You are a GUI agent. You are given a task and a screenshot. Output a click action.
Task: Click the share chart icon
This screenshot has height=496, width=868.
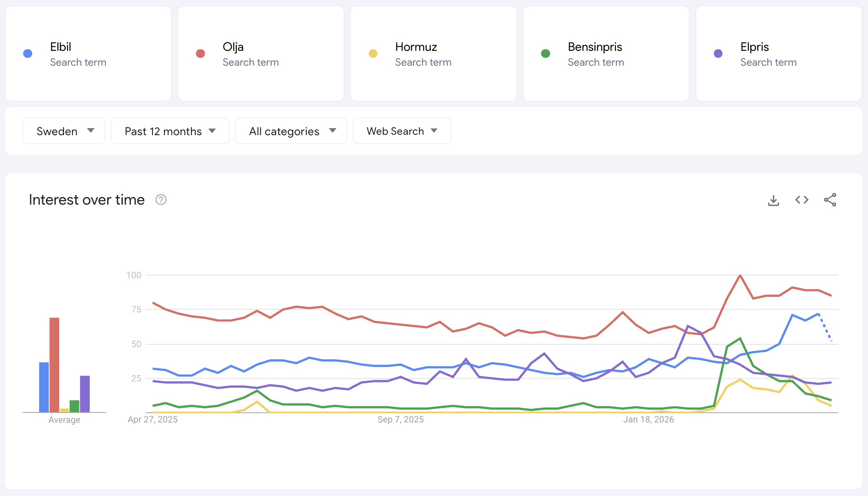click(830, 200)
